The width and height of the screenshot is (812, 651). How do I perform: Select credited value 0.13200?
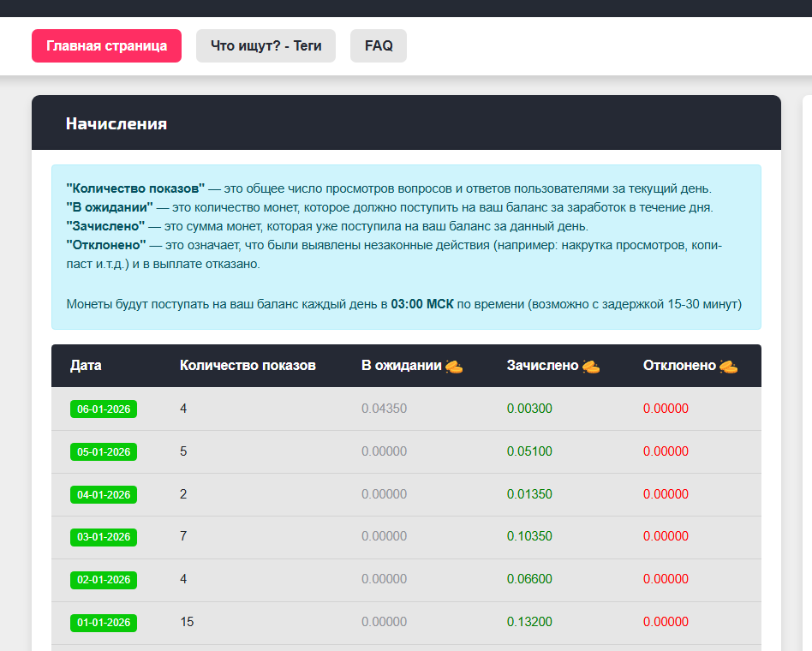click(x=529, y=622)
